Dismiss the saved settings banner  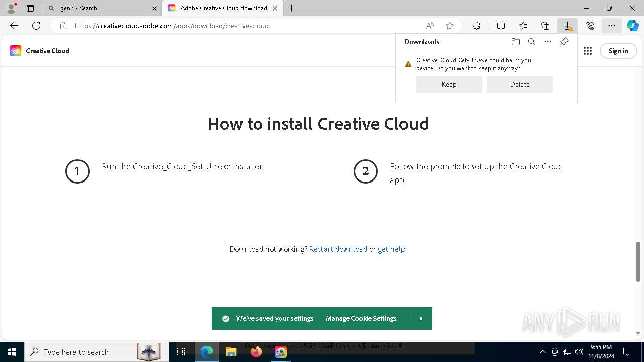coord(421,318)
